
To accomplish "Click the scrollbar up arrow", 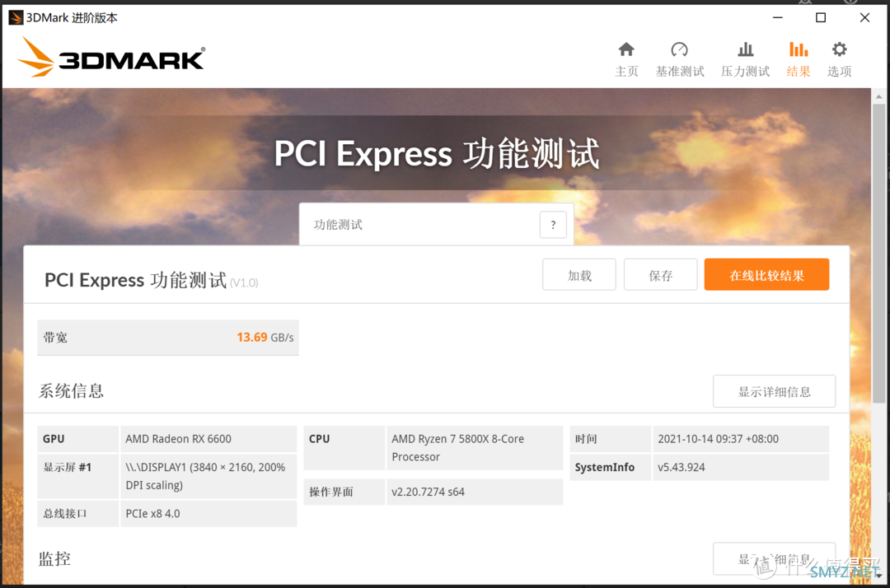I will click(878, 97).
